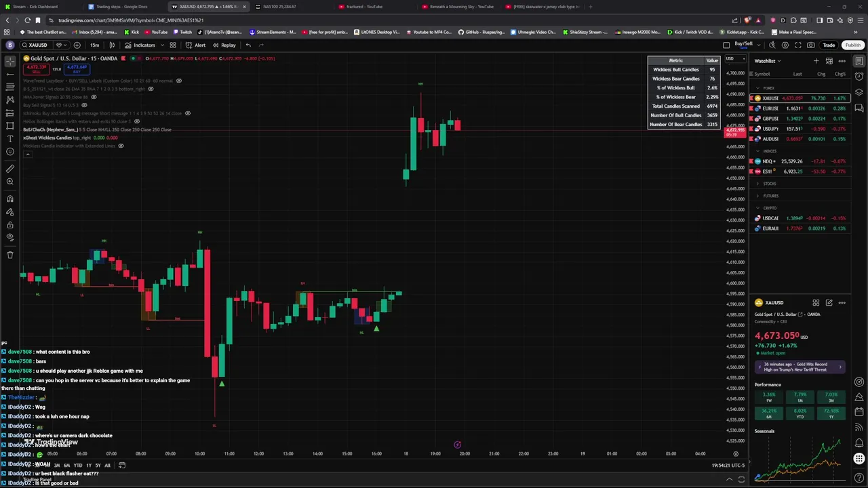Collapse the FOREX watchlist section

click(x=757, y=88)
